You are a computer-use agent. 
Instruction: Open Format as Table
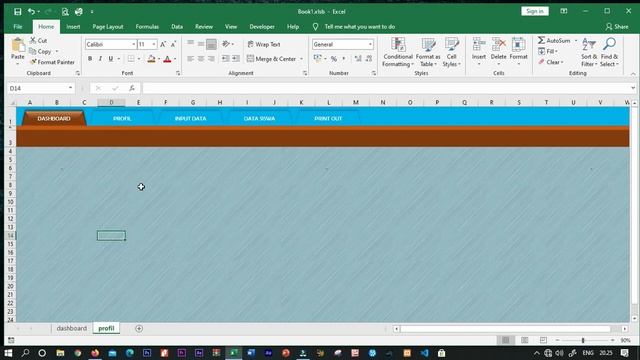(428, 52)
